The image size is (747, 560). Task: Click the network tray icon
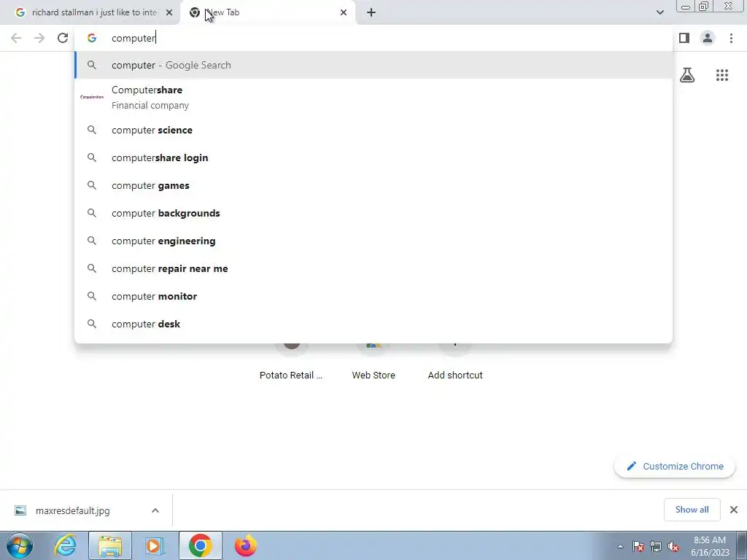pos(656,546)
